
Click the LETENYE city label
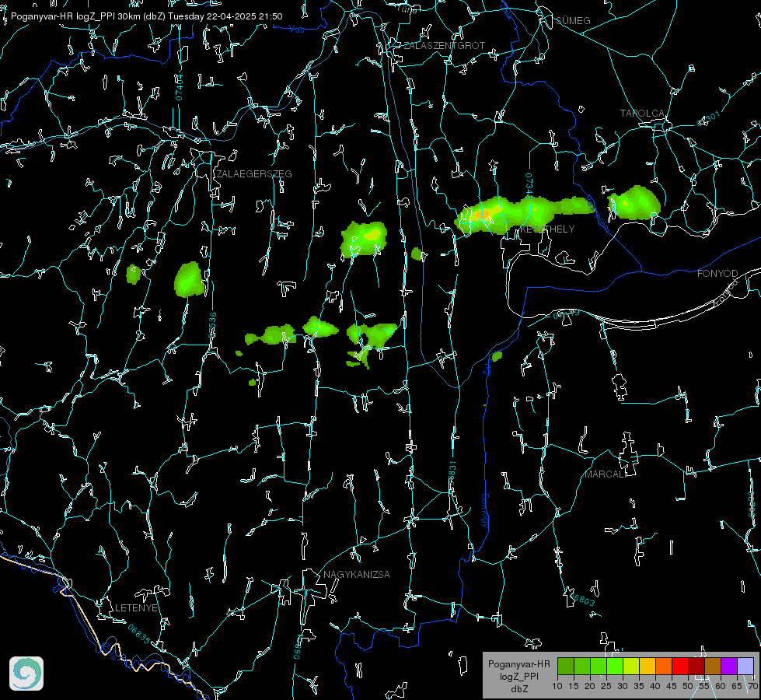pyautogui.click(x=136, y=608)
